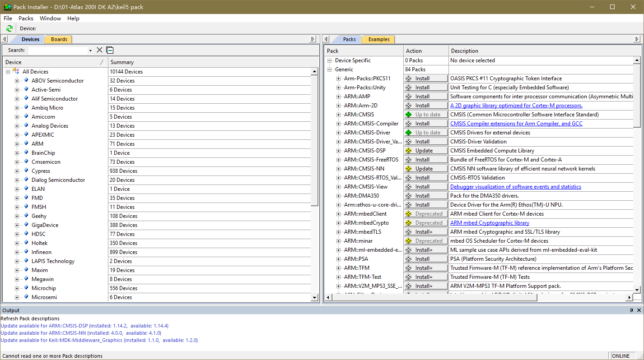Expand the Arm-Packs::PKCS11 pack node
644x360 pixels.
[338, 78]
